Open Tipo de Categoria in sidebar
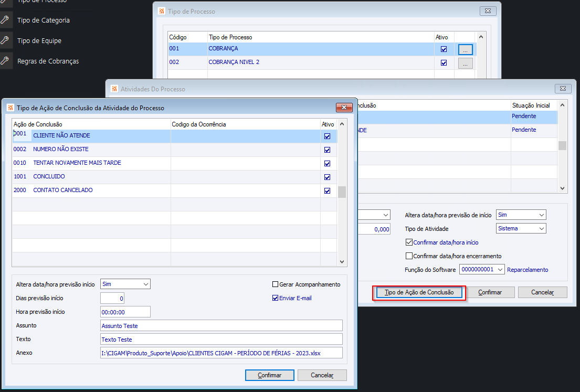Viewport: 580px width, 392px height. pyautogui.click(x=43, y=20)
